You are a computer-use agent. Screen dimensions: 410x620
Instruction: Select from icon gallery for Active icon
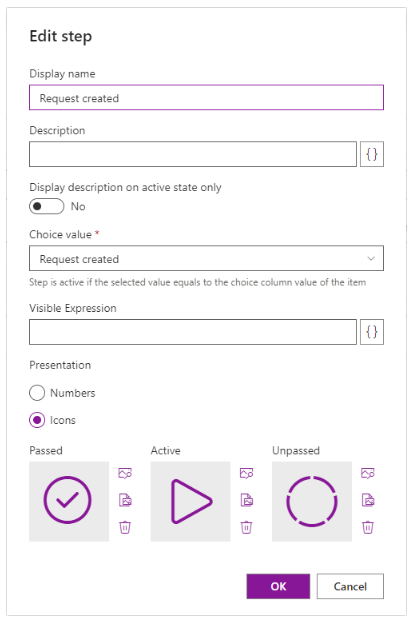point(246,473)
